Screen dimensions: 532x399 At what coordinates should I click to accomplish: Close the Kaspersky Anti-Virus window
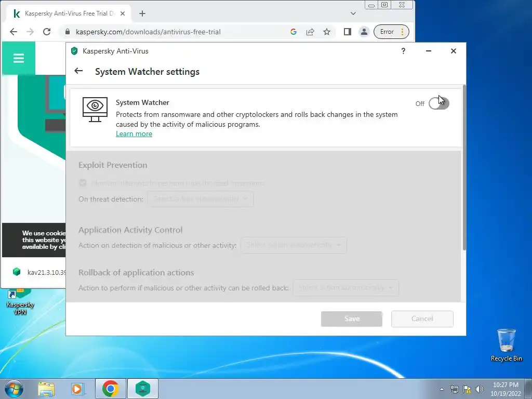(453, 51)
